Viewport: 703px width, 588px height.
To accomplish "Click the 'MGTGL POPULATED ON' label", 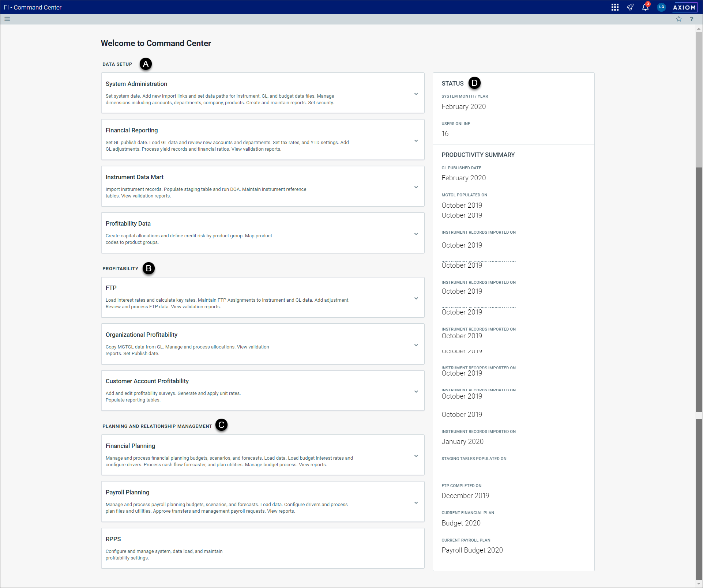I will point(464,195).
